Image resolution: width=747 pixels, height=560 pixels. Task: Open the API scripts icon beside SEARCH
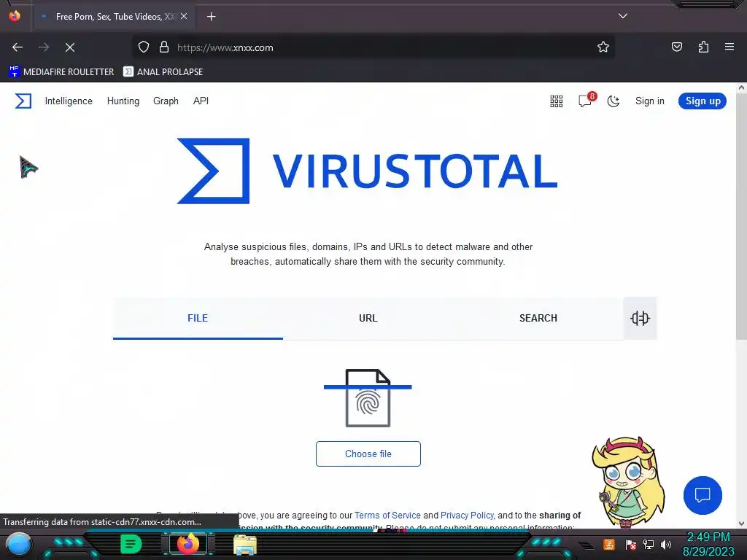(640, 318)
